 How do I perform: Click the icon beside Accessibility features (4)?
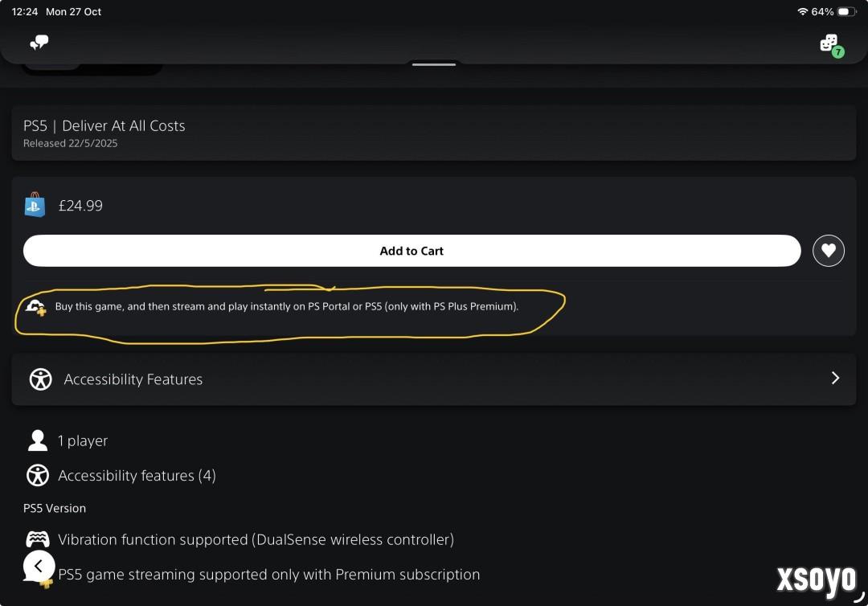coord(38,476)
